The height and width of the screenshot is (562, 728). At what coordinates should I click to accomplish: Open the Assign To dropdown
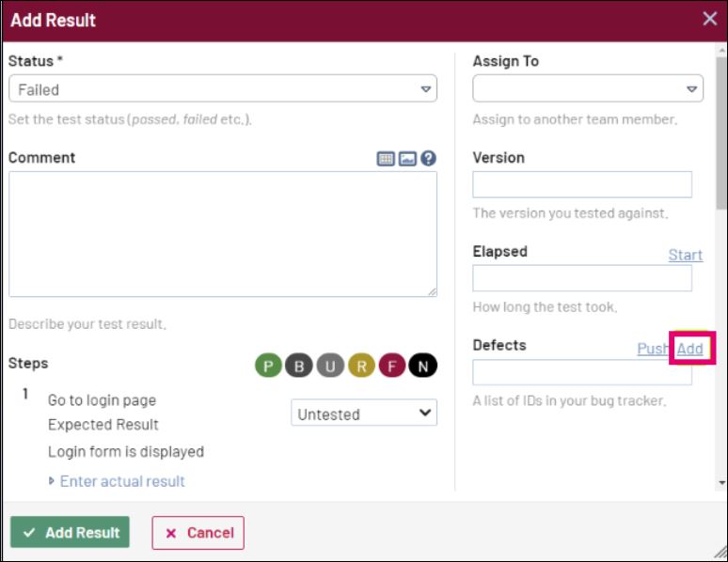point(588,89)
